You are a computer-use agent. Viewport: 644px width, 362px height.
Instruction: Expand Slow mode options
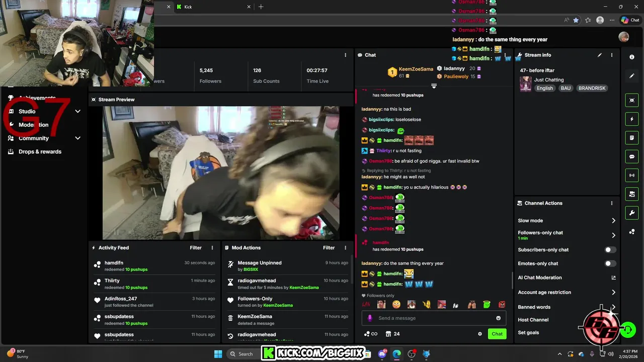coord(613,221)
